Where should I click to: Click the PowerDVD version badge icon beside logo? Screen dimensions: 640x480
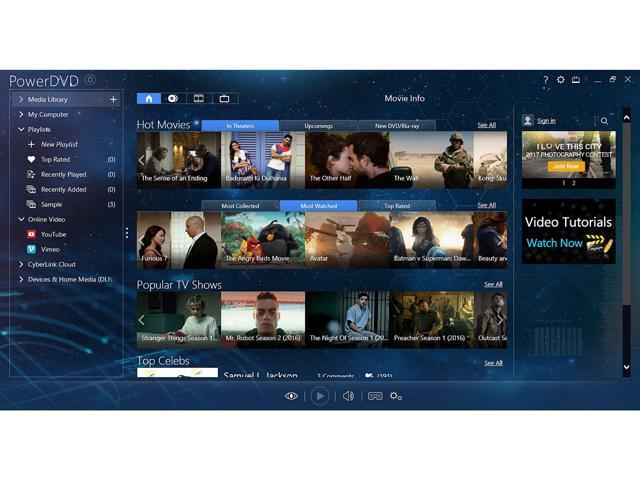(90, 80)
